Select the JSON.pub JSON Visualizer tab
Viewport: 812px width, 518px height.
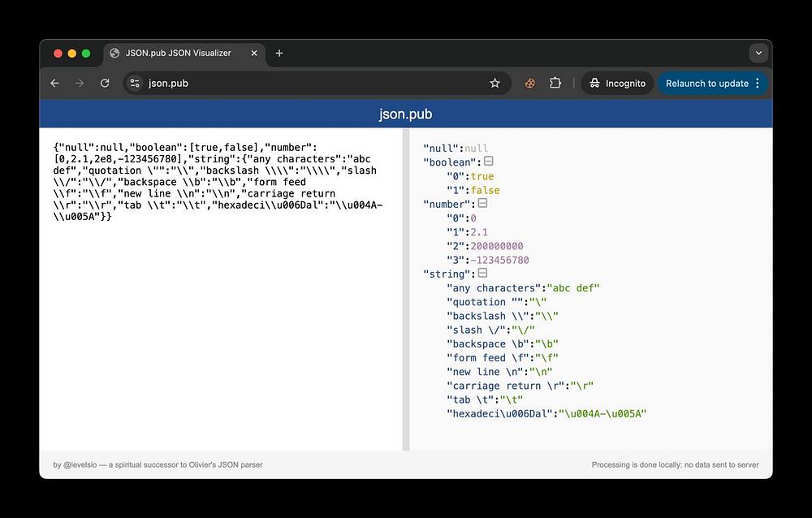point(184,53)
